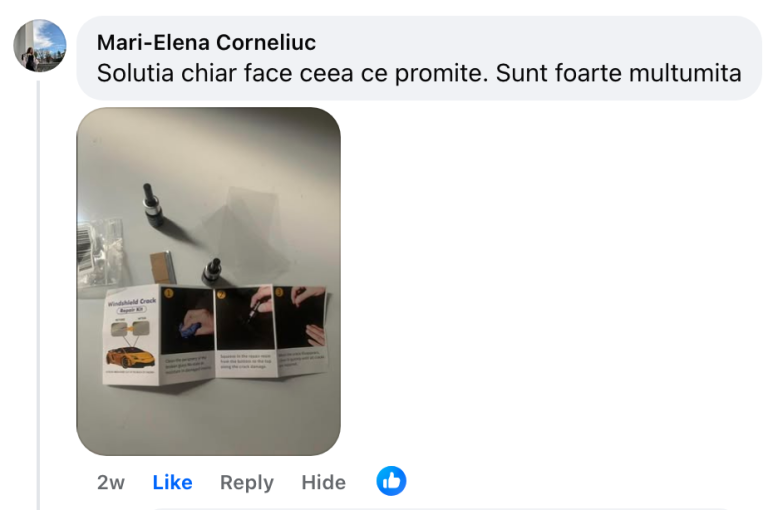
Task: Click the upper resin bottle in the photo
Action: point(153,204)
